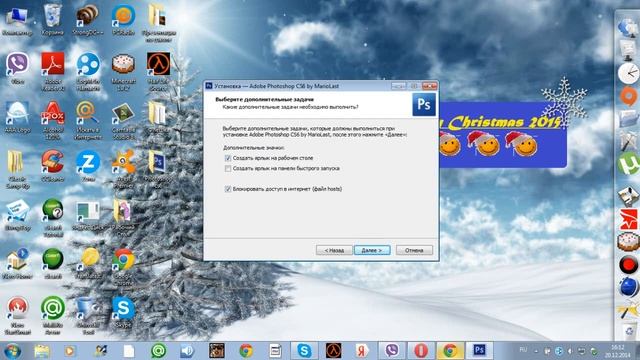640x360 pixels.
Task: Open the Windows Start menu
Action: (12, 351)
